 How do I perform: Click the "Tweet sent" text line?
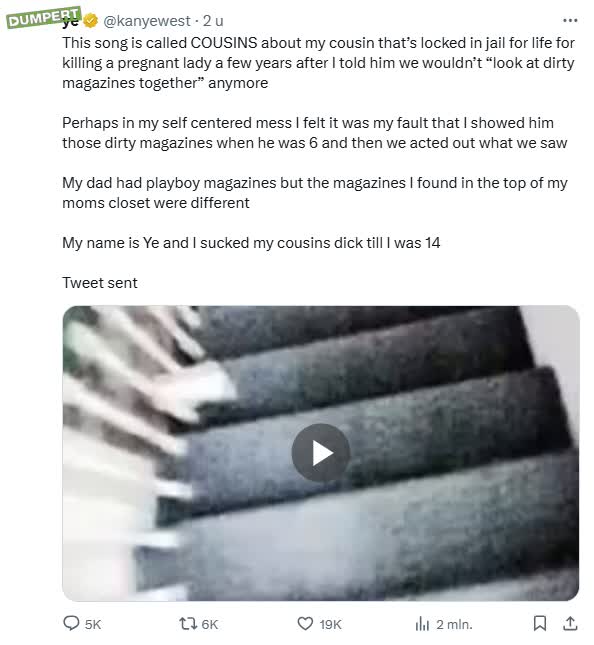pyautogui.click(x=100, y=283)
